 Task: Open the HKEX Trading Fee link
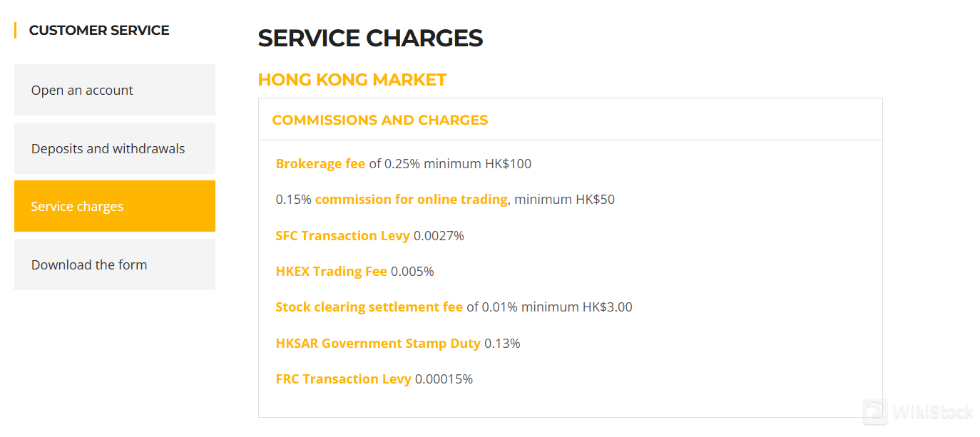(332, 271)
